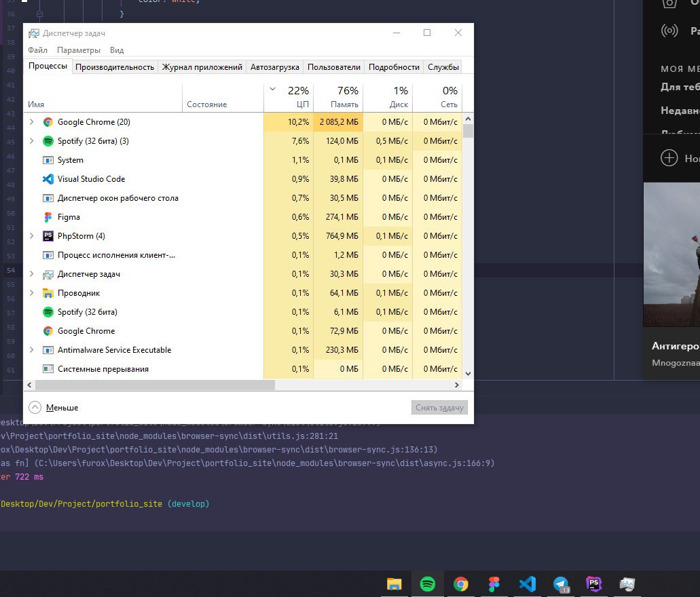700x597 pixels.
Task: Expand the Проводник process group
Action: pos(31,293)
